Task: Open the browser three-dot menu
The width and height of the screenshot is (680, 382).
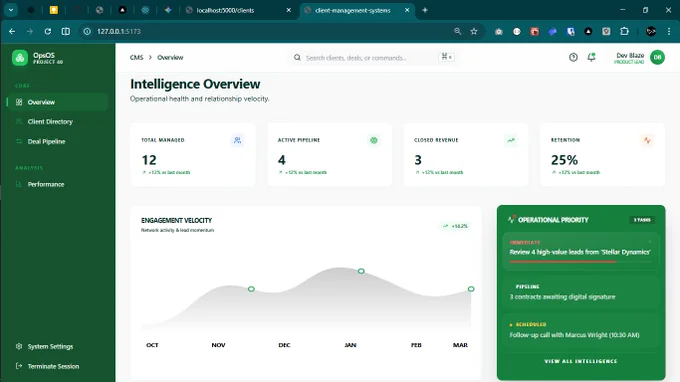Action: tap(669, 31)
